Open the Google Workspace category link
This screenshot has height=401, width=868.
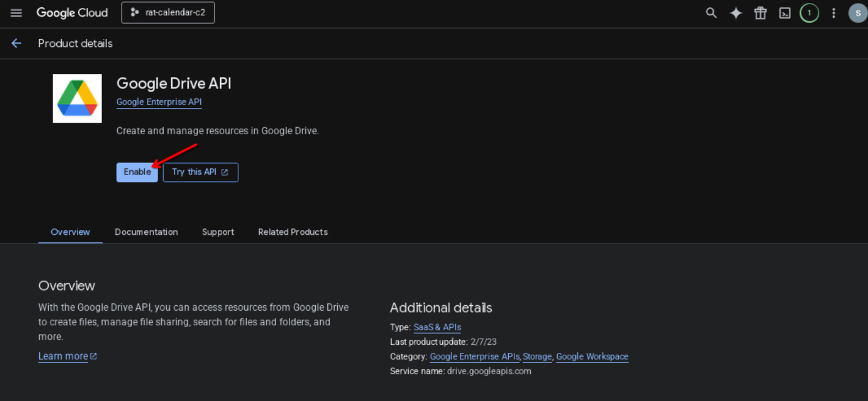592,356
